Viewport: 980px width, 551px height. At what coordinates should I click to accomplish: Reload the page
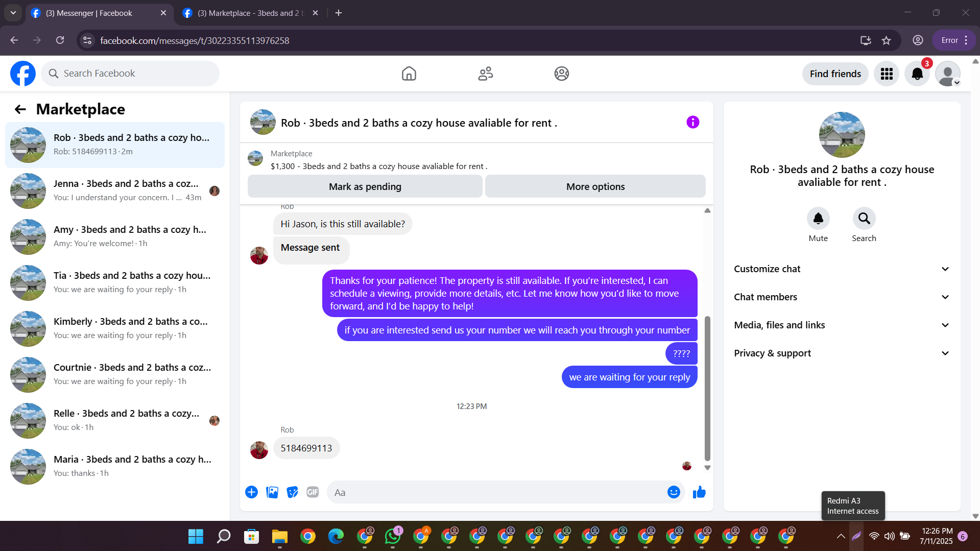[60, 40]
